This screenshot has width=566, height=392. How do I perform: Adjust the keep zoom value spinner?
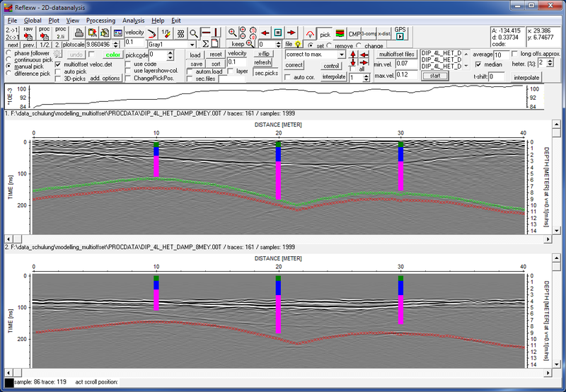tap(278, 45)
